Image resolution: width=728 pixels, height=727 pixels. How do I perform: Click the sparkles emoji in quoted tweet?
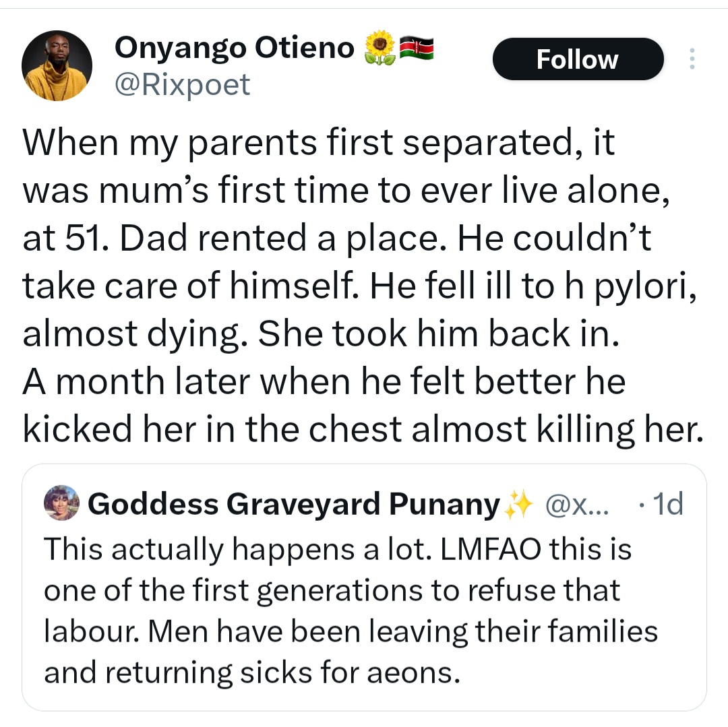[x=518, y=503]
